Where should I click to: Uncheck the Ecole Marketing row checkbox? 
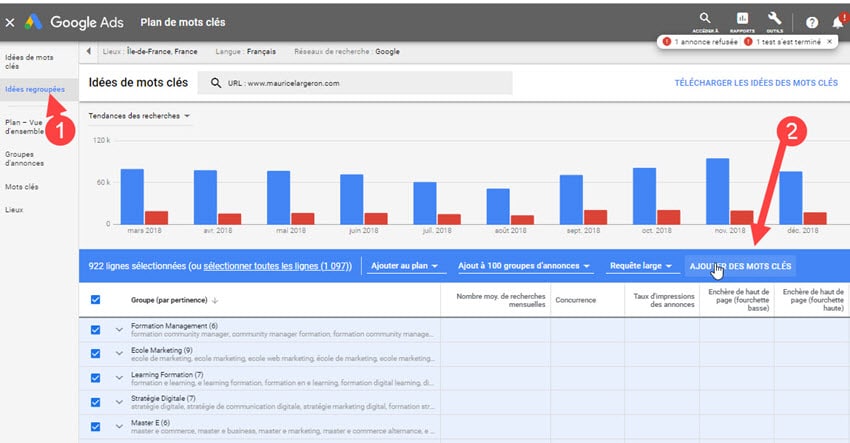(96, 353)
